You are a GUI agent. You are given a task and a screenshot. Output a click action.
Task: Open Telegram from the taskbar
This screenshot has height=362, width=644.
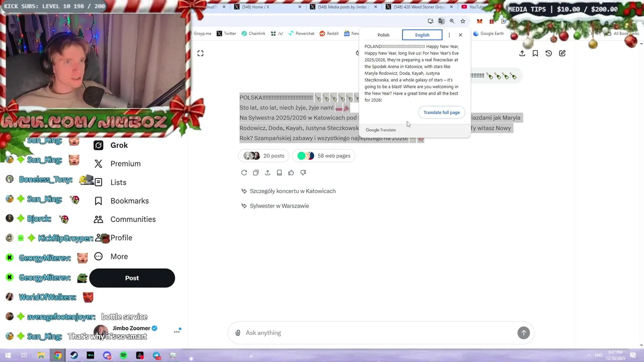[156, 355]
